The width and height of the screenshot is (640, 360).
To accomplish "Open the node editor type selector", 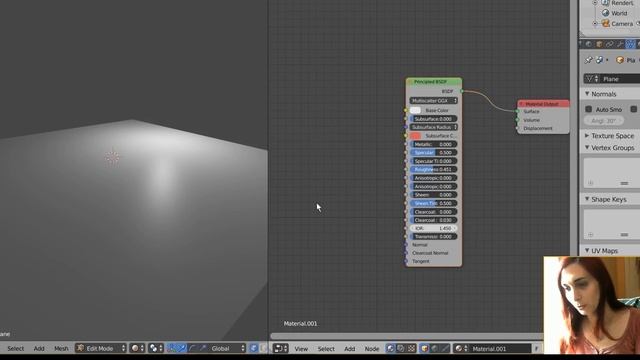I will [280, 349].
